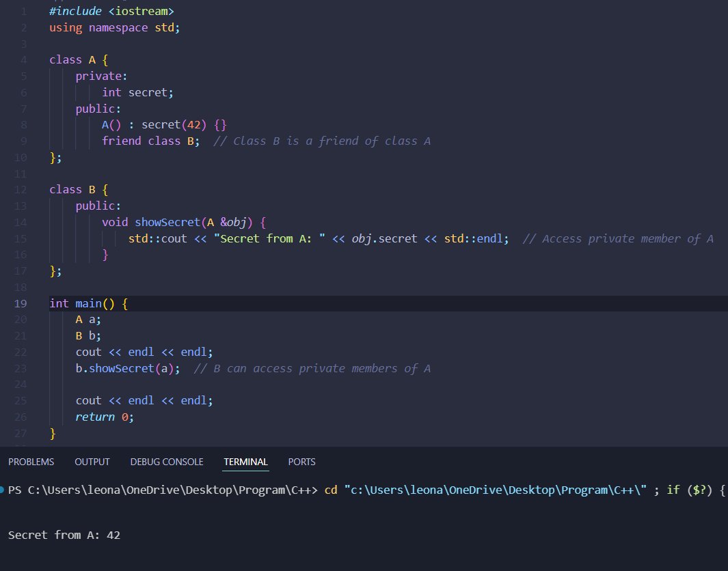728x571 pixels.
Task: Click line number 1 in the gutter
Action: (24, 11)
